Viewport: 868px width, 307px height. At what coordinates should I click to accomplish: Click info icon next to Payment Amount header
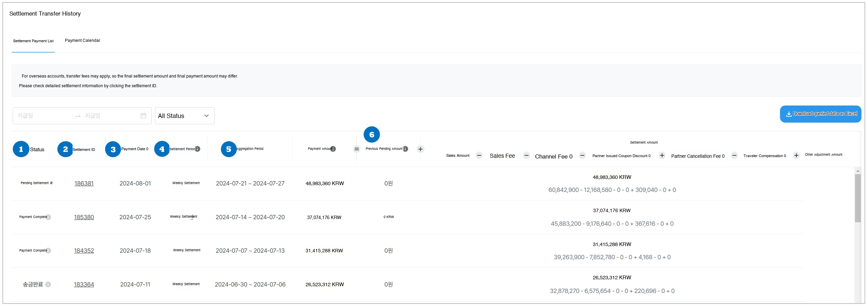point(333,149)
